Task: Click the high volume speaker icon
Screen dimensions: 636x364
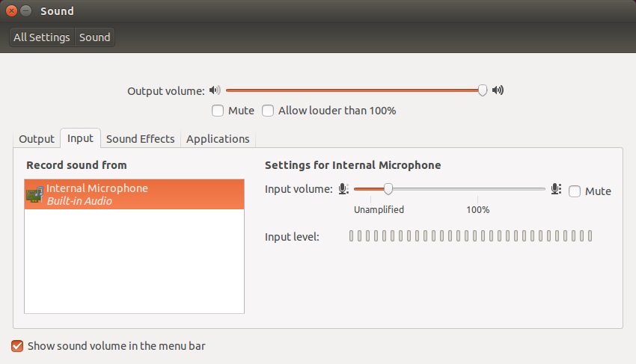Action: point(498,90)
